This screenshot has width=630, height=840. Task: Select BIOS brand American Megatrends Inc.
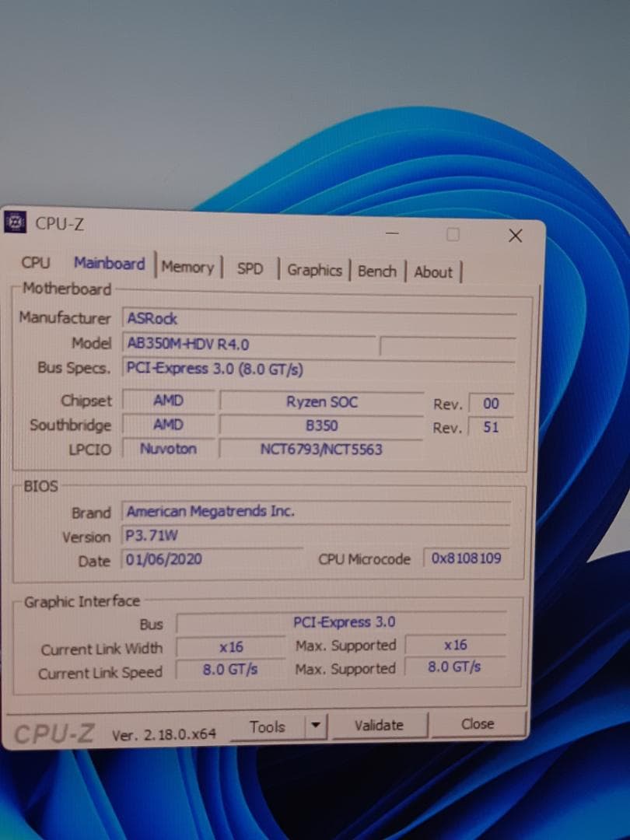tap(316, 512)
